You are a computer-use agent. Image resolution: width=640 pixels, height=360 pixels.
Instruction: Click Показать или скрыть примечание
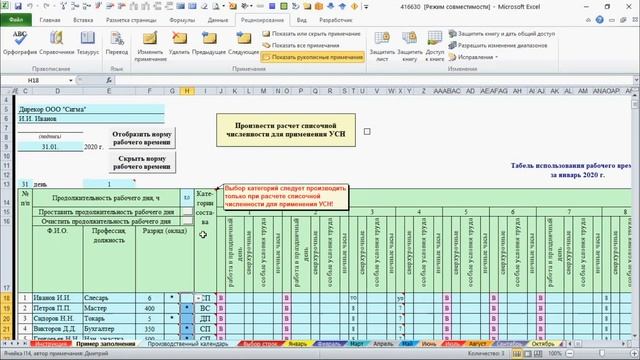click(x=311, y=33)
